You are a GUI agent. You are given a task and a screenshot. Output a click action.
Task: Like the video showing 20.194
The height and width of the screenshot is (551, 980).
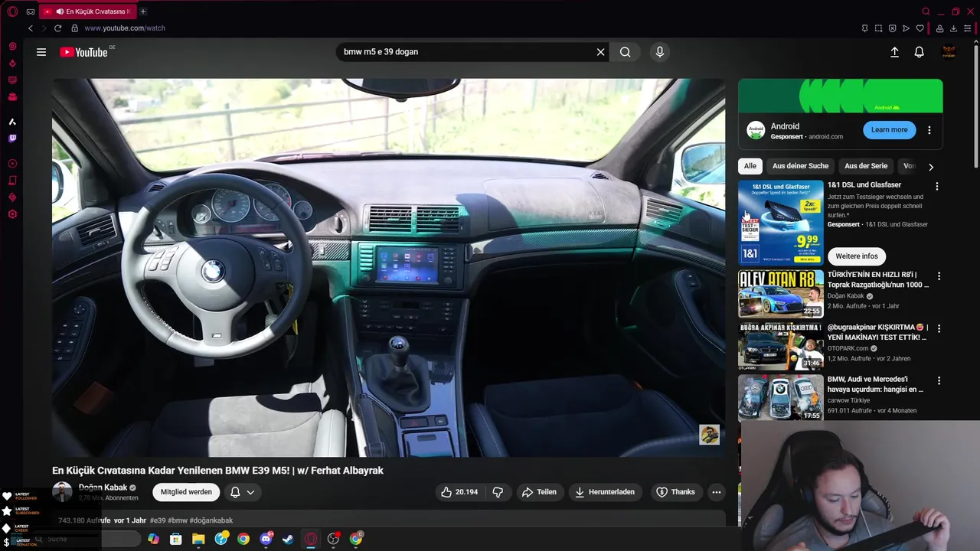click(459, 492)
